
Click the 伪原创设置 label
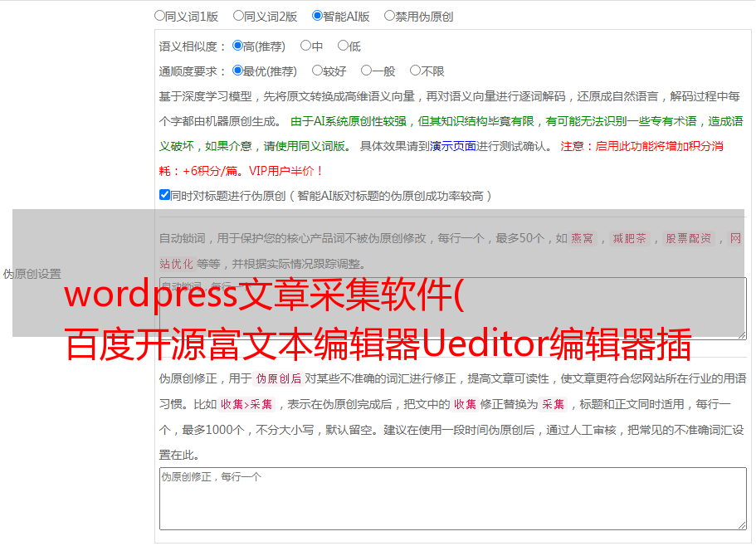pyautogui.click(x=32, y=274)
